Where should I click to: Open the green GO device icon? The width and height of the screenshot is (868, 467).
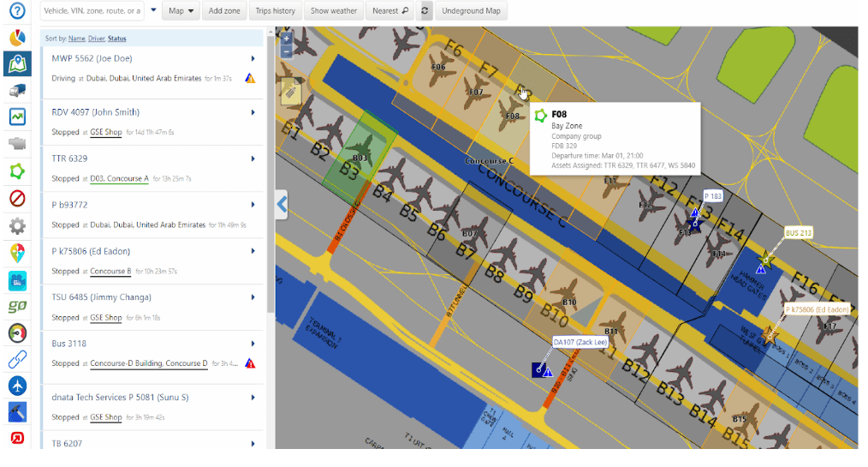click(17, 307)
